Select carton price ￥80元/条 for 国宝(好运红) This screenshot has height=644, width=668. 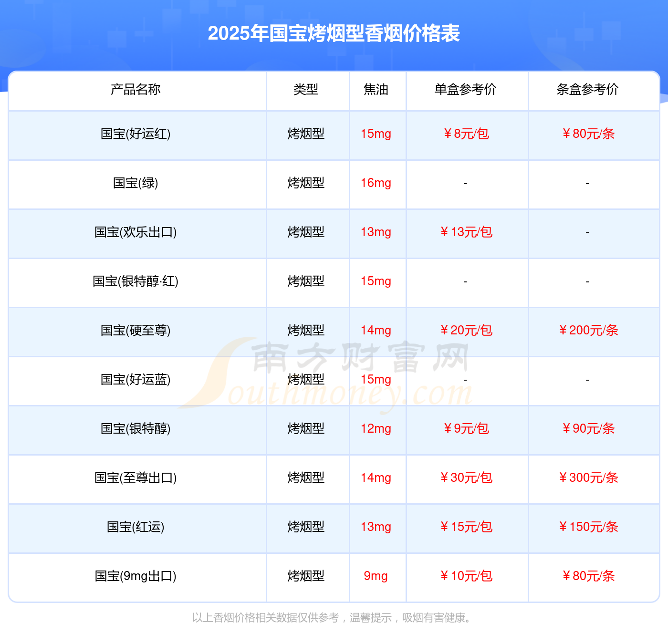pos(588,134)
